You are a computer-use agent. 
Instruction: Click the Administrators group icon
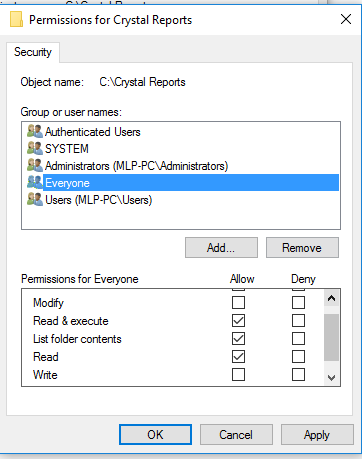(x=35, y=165)
